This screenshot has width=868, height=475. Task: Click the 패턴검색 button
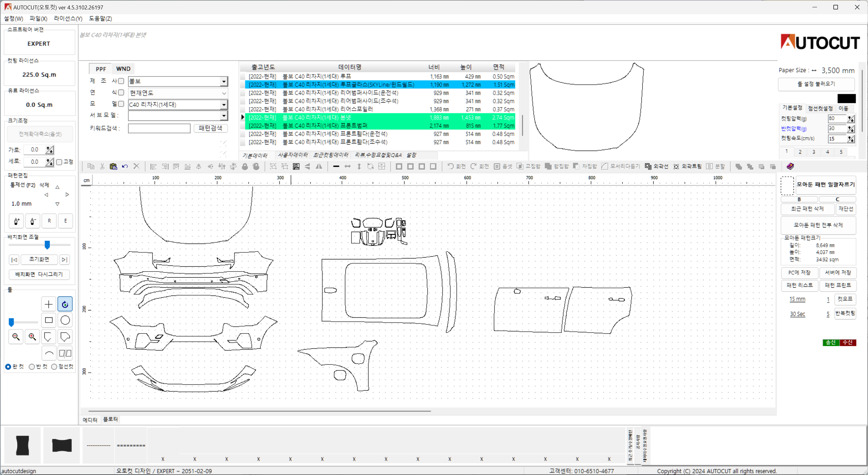[x=211, y=128]
